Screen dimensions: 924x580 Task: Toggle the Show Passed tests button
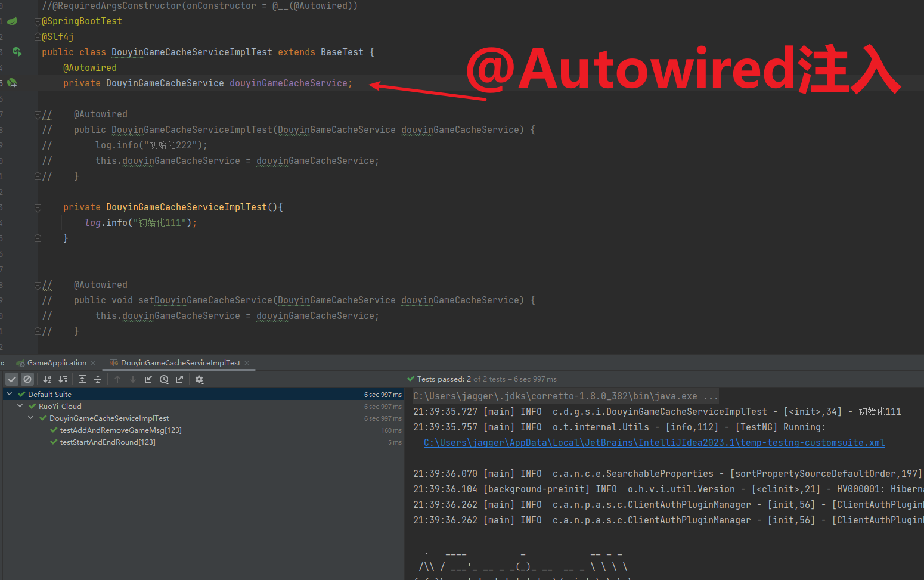click(x=12, y=379)
